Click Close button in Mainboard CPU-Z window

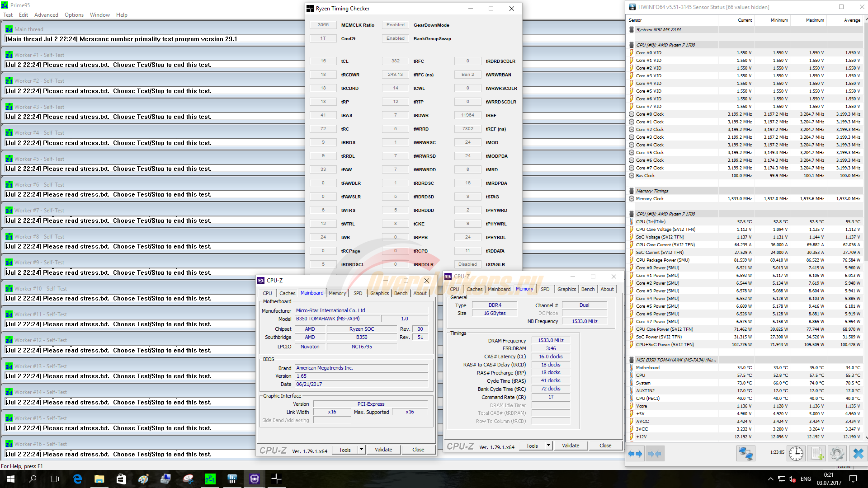pyautogui.click(x=418, y=450)
